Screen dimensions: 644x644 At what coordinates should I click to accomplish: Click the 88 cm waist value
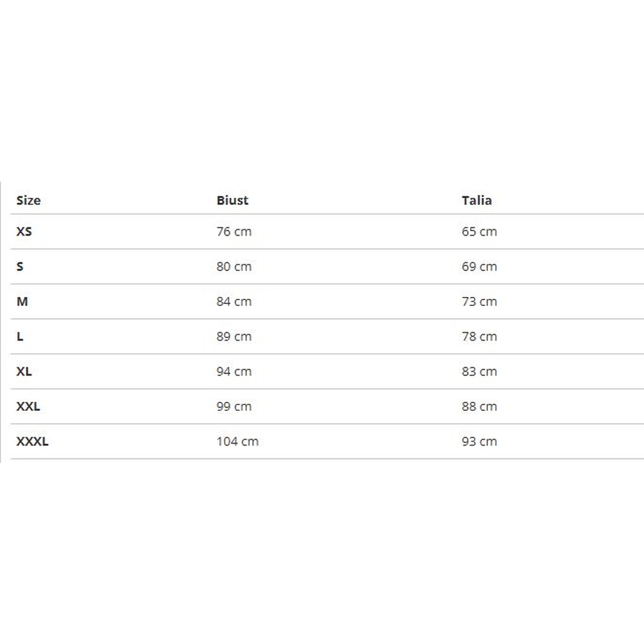[479, 406]
